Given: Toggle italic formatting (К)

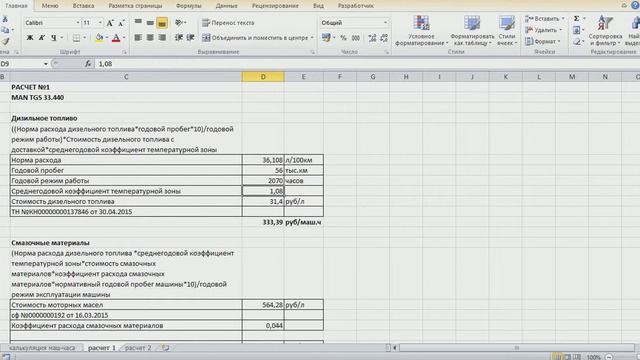Looking at the screenshot, I should 42,38.
